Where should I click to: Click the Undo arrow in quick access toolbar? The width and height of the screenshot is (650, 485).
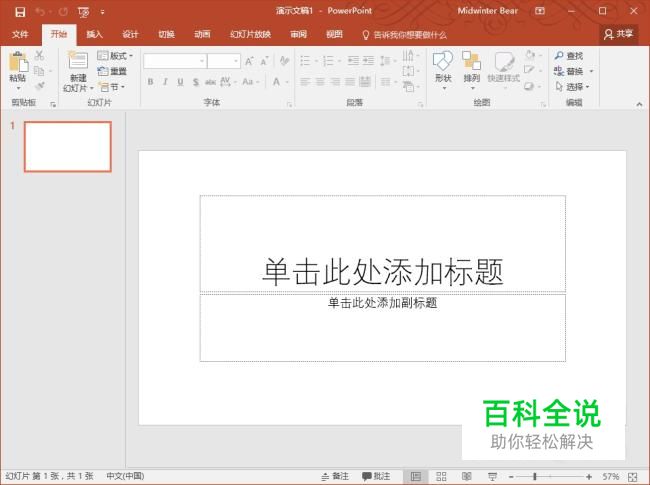coord(40,12)
